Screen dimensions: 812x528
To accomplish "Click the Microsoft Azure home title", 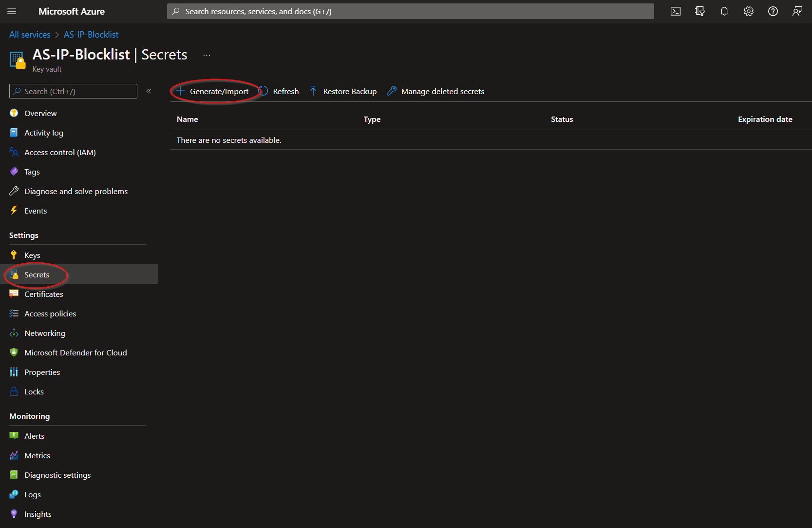I will (72, 11).
